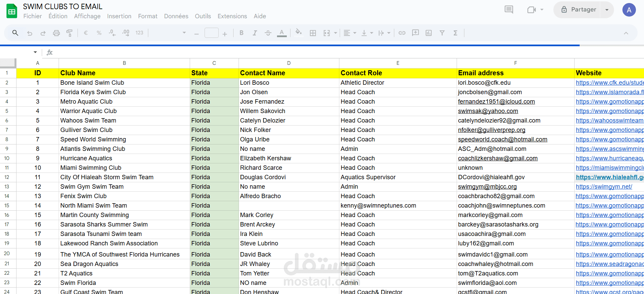
Task: Open the Partager options arrow
Action: coord(607,10)
